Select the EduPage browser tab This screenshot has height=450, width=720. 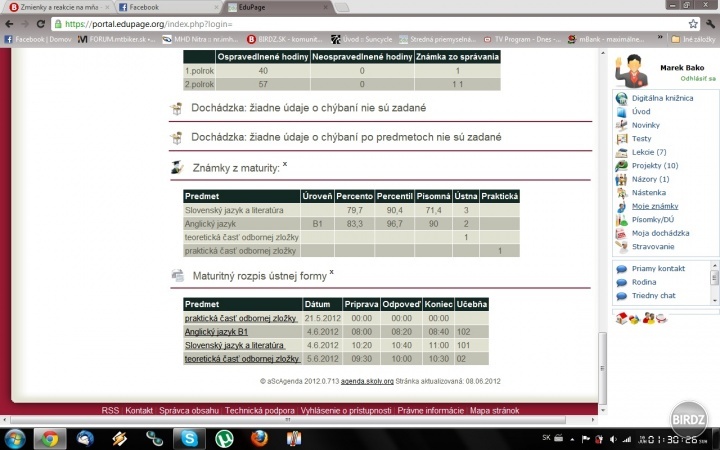(279, 7)
